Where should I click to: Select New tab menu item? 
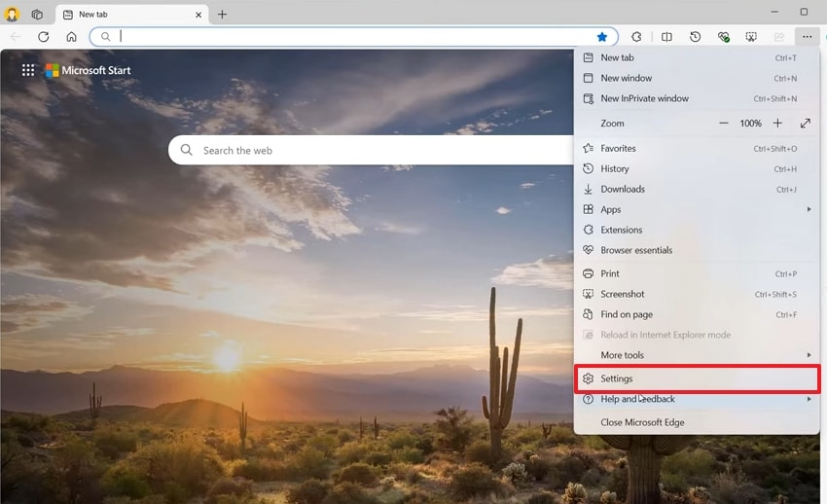697,57
